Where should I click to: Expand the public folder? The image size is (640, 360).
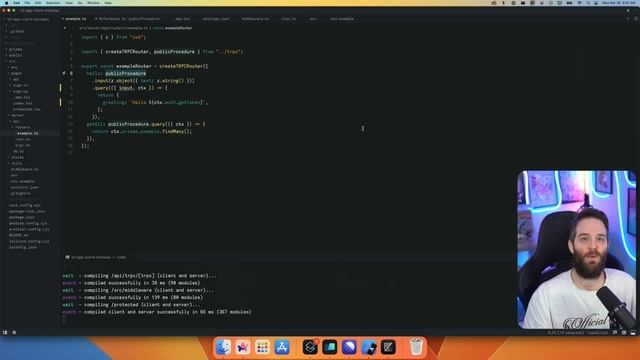tap(16, 56)
